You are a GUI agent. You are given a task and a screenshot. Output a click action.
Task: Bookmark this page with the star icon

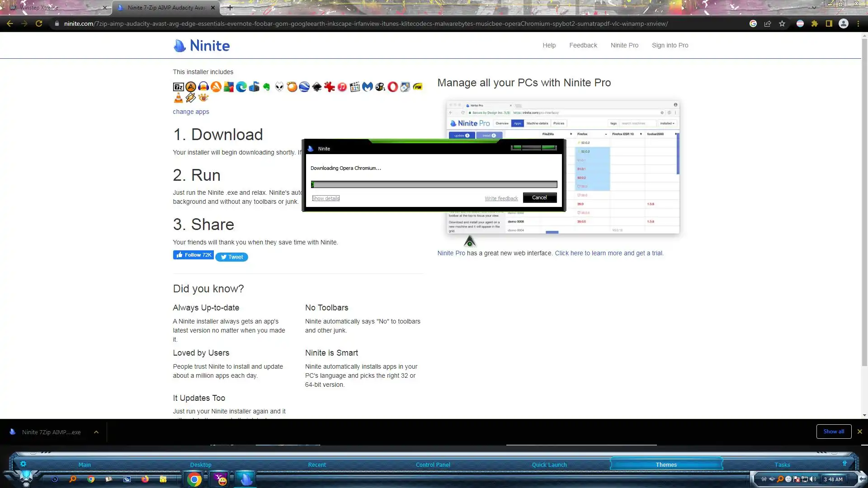[782, 23]
